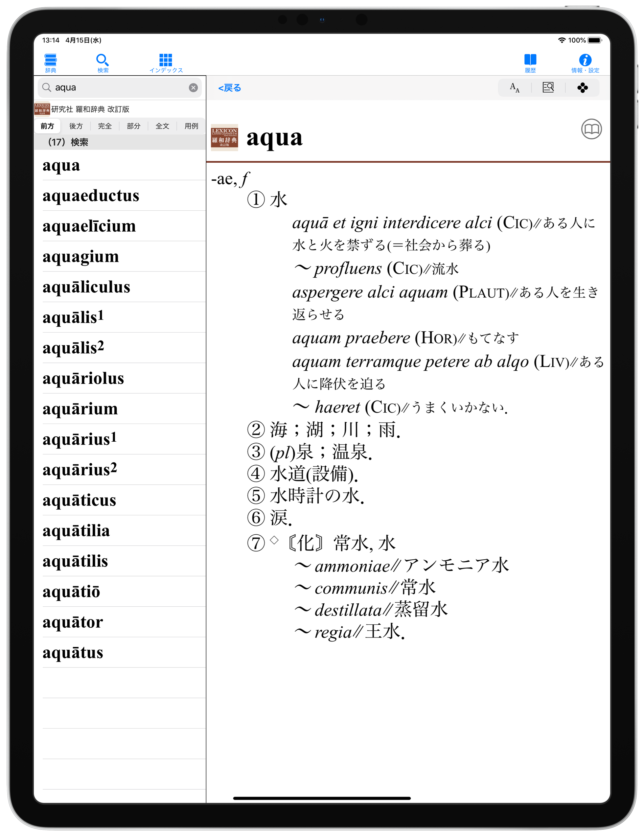Tap the 研究社 羅和辞典 dictionary selector
This screenshot has width=644, height=837.
pyautogui.click(x=90, y=109)
